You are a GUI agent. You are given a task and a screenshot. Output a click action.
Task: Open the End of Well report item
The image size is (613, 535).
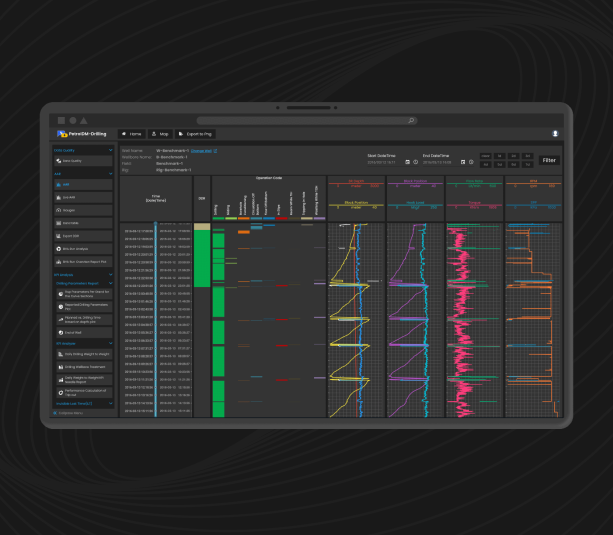[84, 332]
